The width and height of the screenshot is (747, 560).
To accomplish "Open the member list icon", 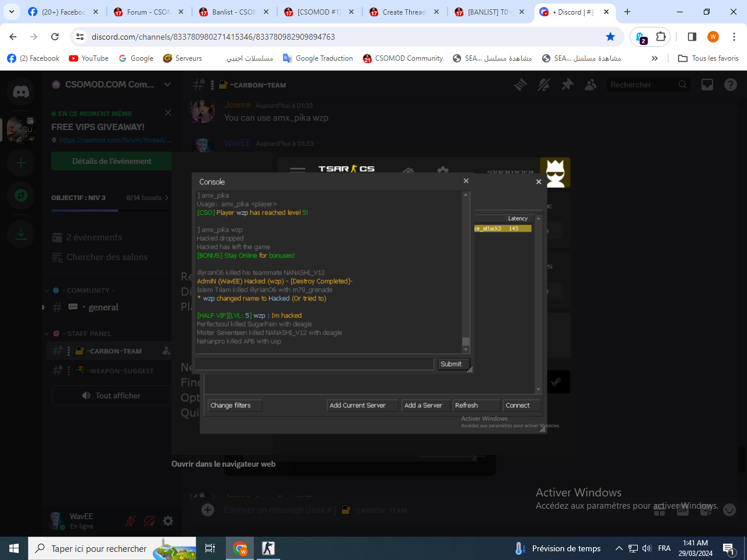I will click(591, 85).
